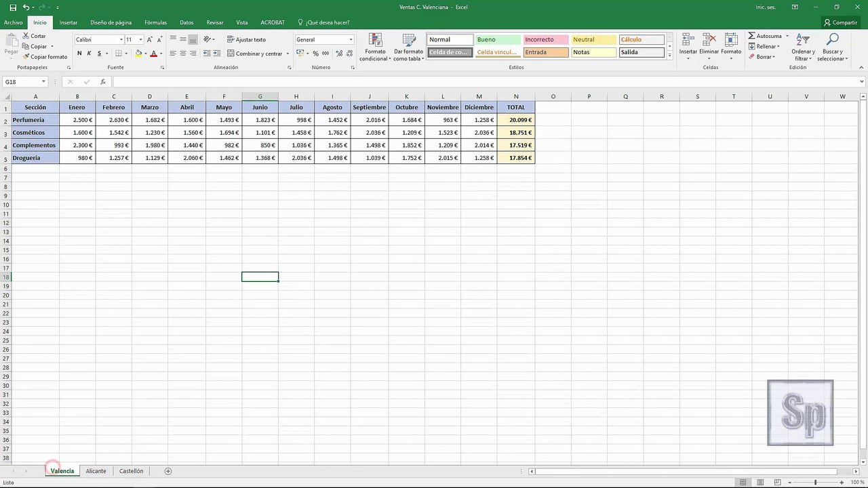The image size is (868, 488).
Task: Apply the Bueno cell style
Action: [x=497, y=40]
